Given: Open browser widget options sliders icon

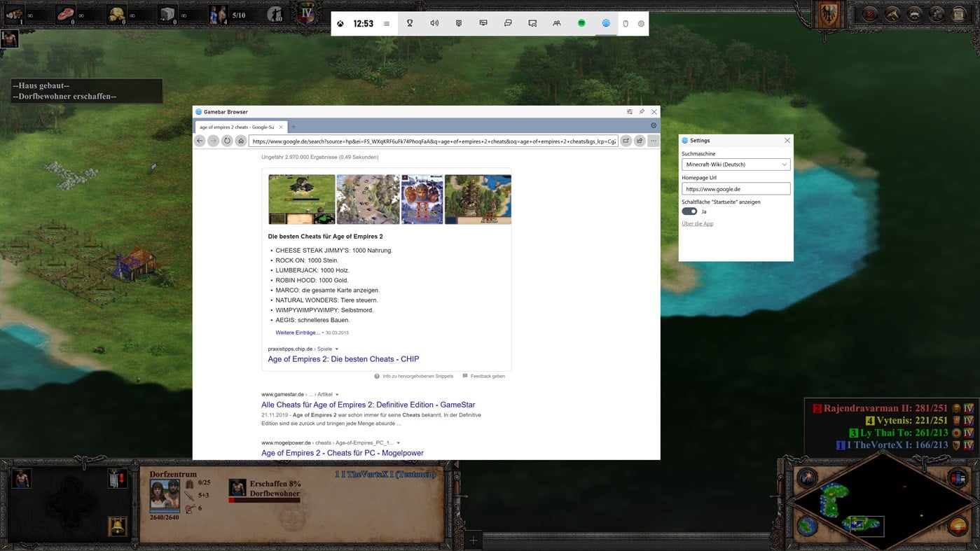Looking at the screenshot, I should point(630,112).
